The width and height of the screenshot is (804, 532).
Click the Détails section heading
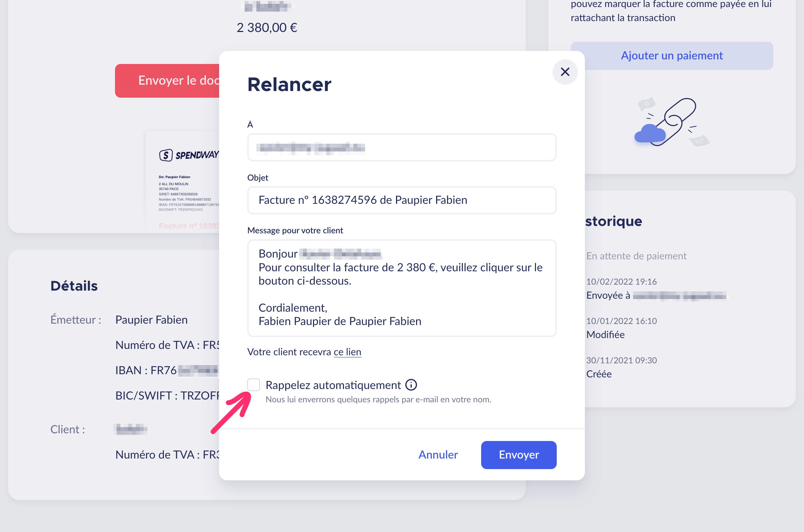[74, 286]
